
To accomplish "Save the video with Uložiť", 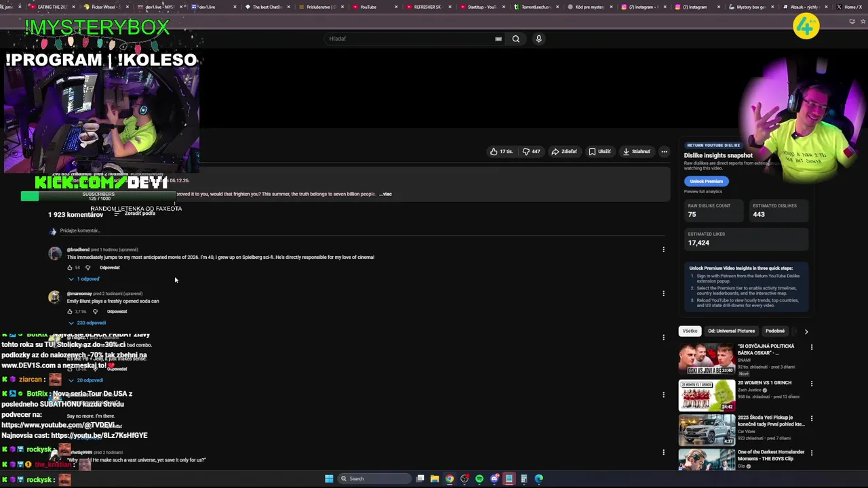I will pos(600,152).
